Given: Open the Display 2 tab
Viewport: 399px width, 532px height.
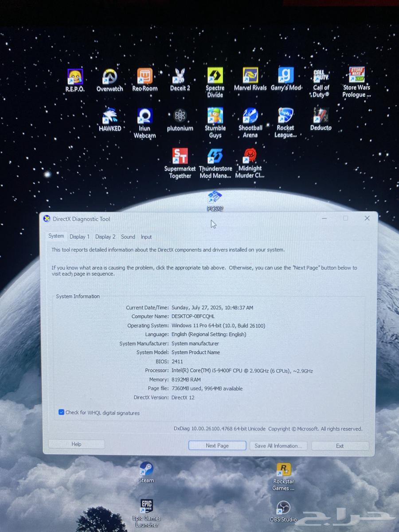Looking at the screenshot, I should (105, 237).
